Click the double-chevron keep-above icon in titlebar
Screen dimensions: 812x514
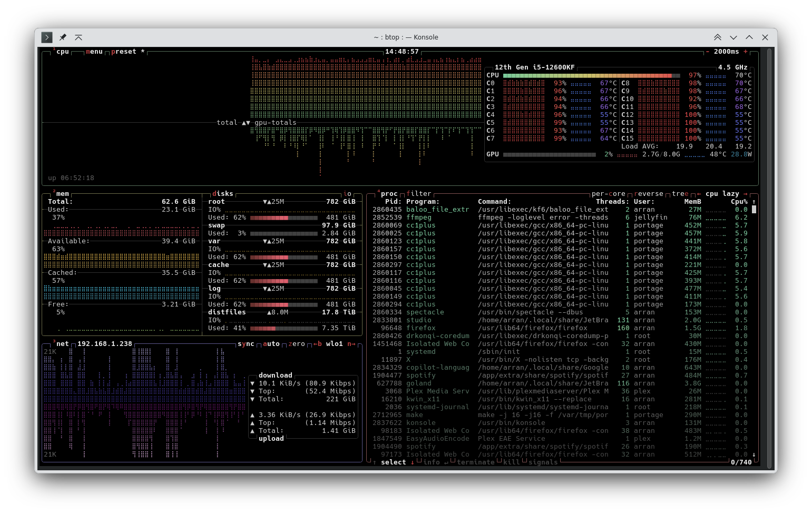[x=718, y=37]
